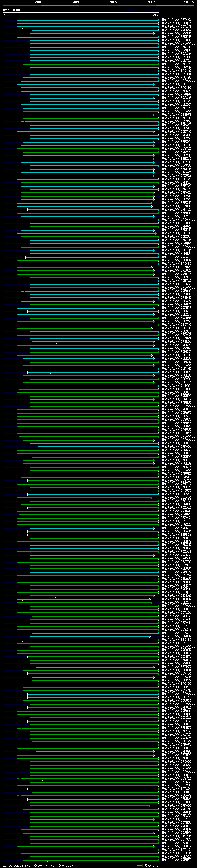Select hit UniRef100_B9P615

177,528
